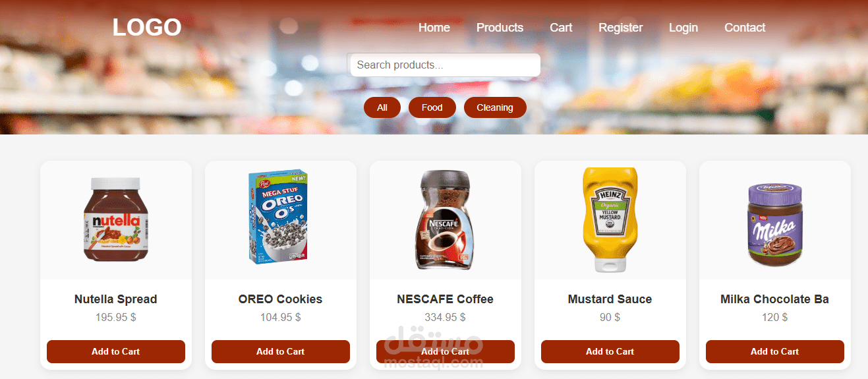
Task: Click the OREO cereal box image
Action: 278,217
